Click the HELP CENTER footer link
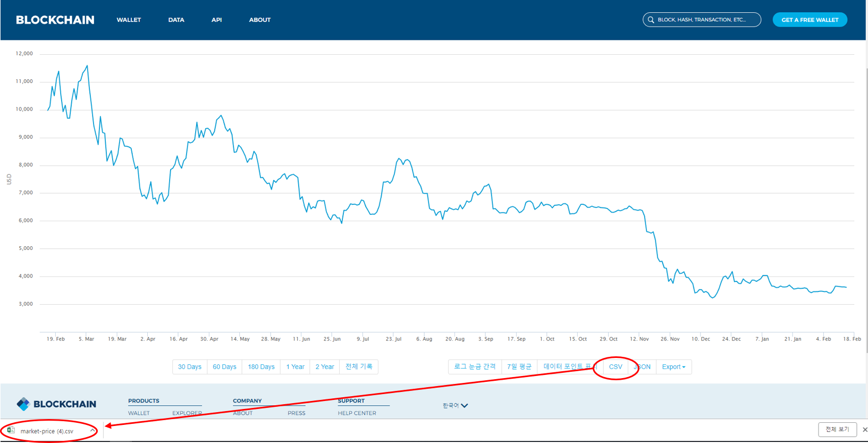 (357, 413)
